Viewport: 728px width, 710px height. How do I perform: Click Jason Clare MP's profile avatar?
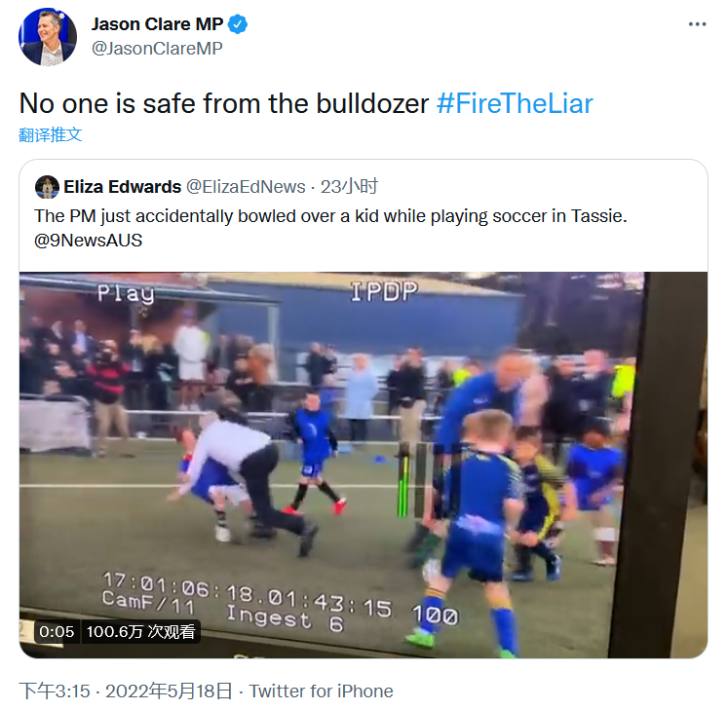point(48,36)
